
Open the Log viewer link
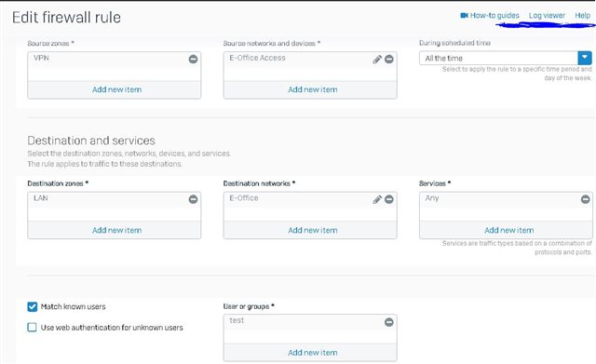coord(547,15)
